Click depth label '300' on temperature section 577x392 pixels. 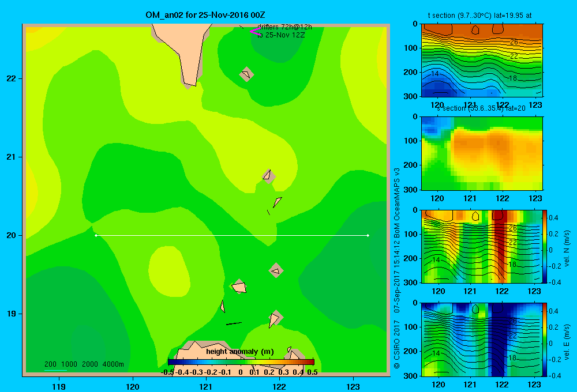(x=411, y=96)
